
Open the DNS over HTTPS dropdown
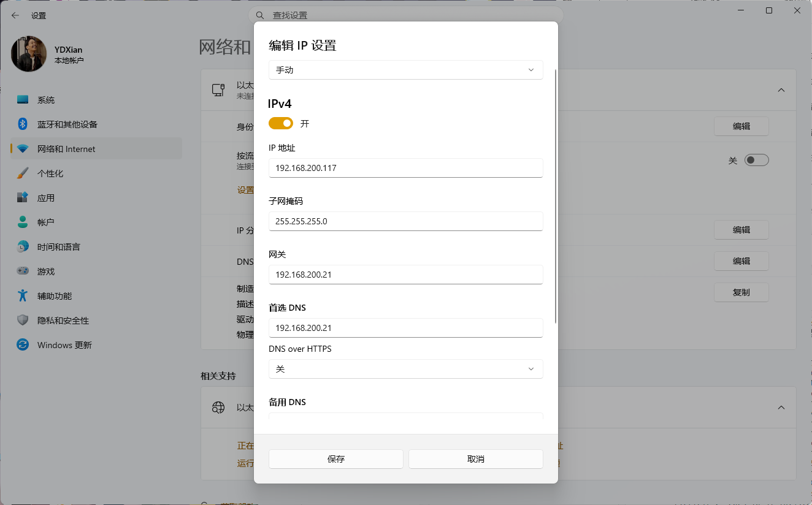pos(405,368)
